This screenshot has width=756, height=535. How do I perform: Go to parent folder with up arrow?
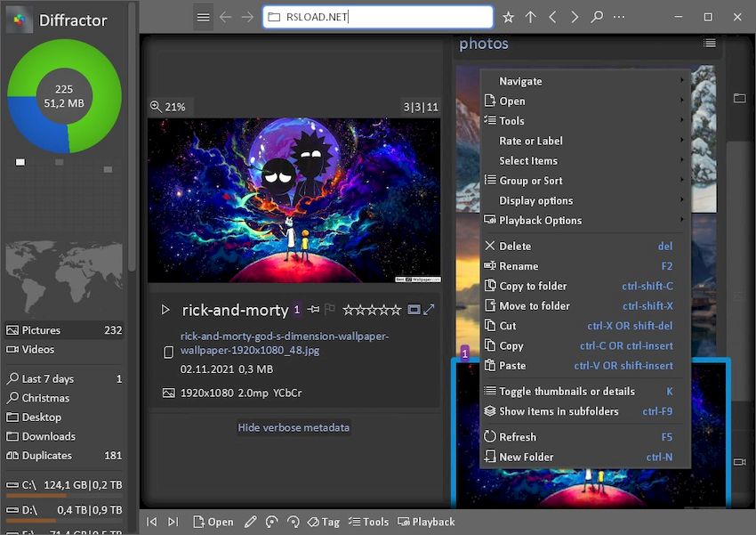point(530,17)
